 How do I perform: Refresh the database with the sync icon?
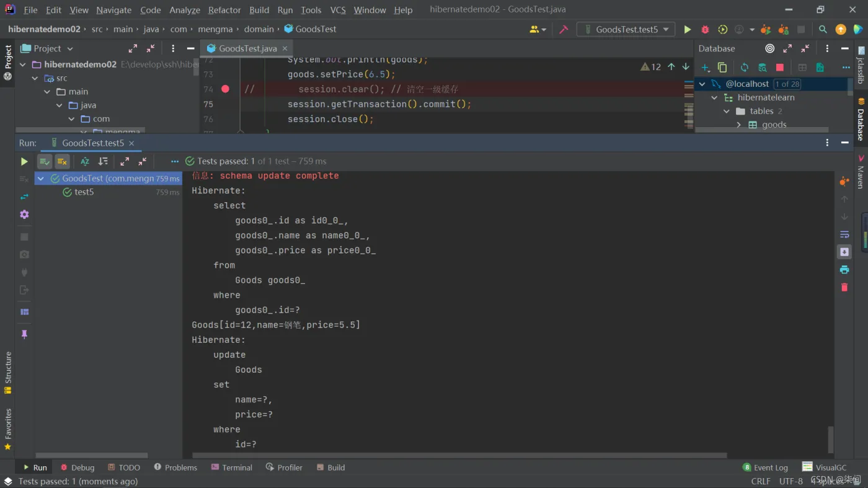pyautogui.click(x=744, y=67)
